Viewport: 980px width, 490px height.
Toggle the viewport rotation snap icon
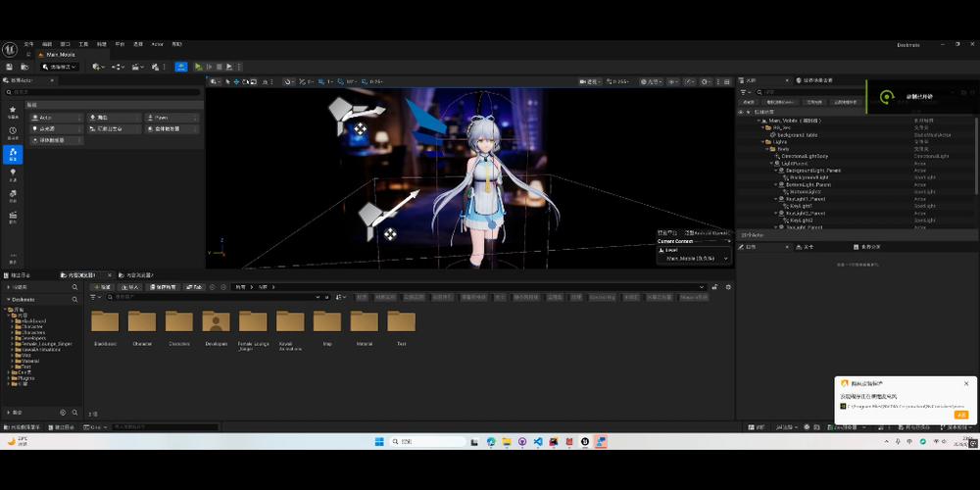coord(340,82)
